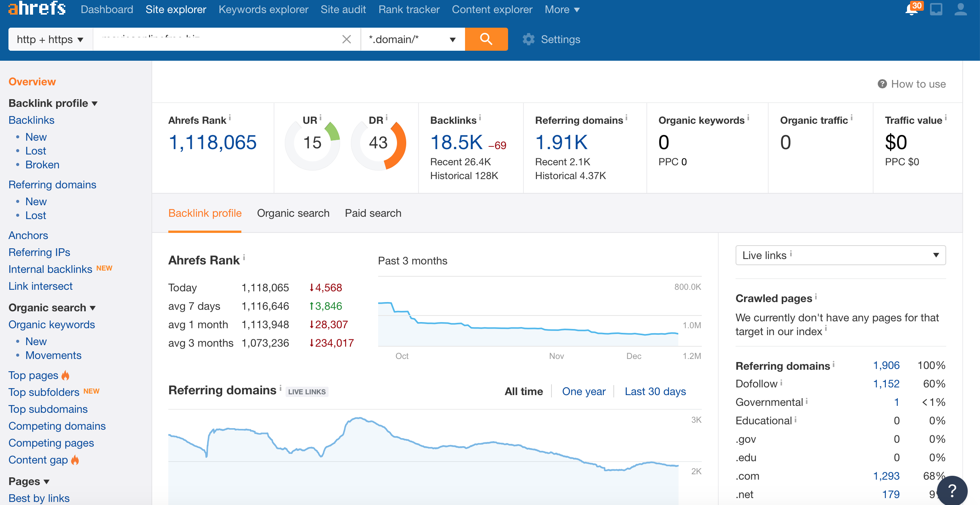980x505 pixels.
Task: Show info tooltip next to DR
Action: pyautogui.click(x=386, y=117)
